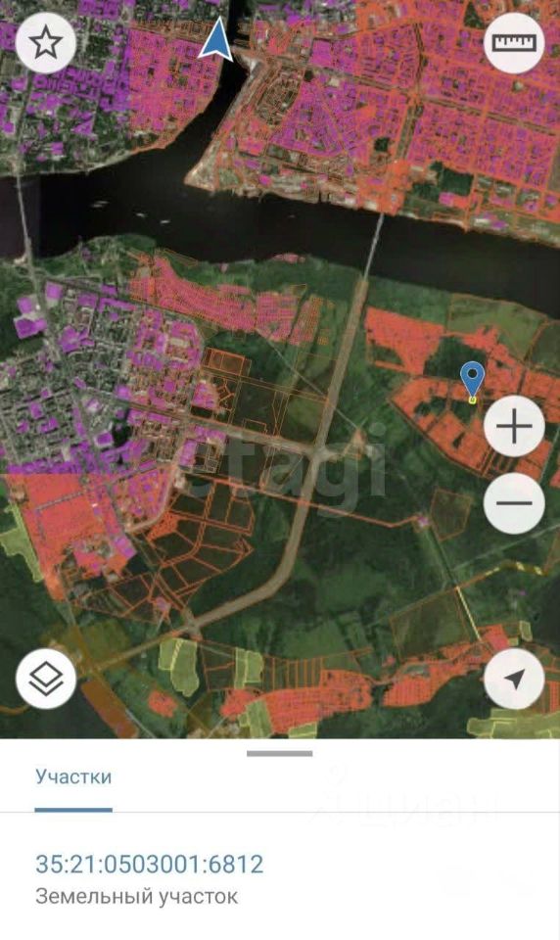Viewport: 560px width, 940px height.
Task: Click the yellow-green field parcel at bottom
Action: [179, 664]
